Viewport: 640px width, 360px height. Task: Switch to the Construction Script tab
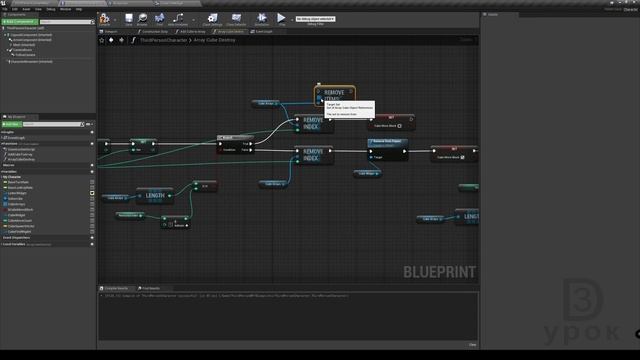[x=153, y=31]
